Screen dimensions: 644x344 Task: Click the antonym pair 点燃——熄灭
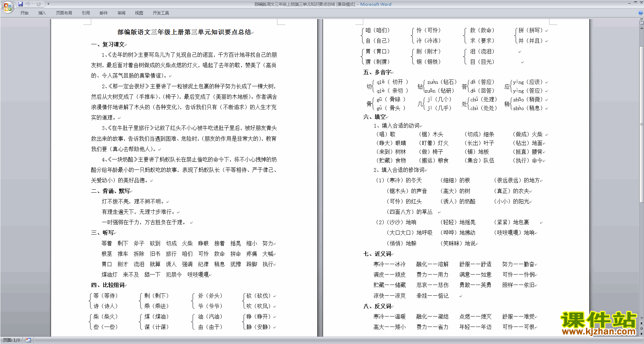[476, 316]
